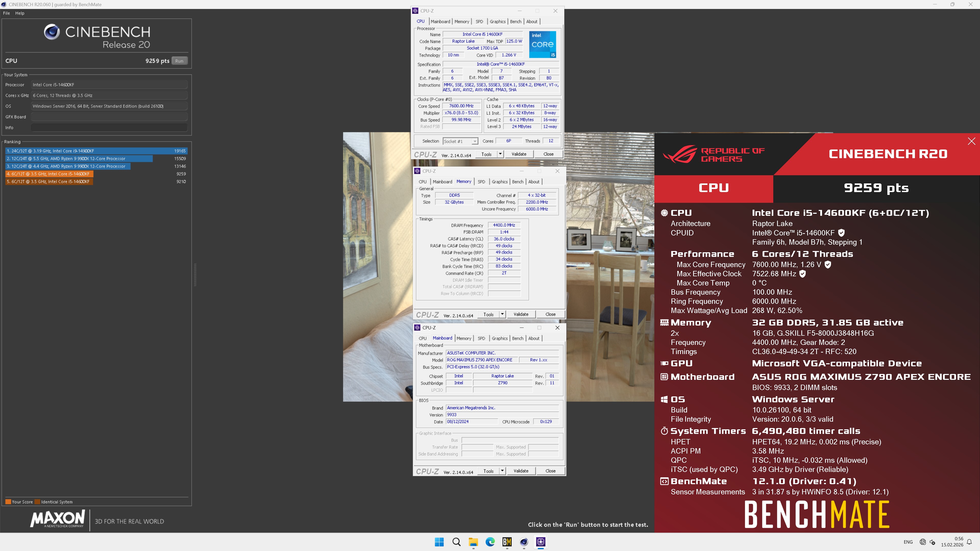Click the ENG language indicator

908,542
